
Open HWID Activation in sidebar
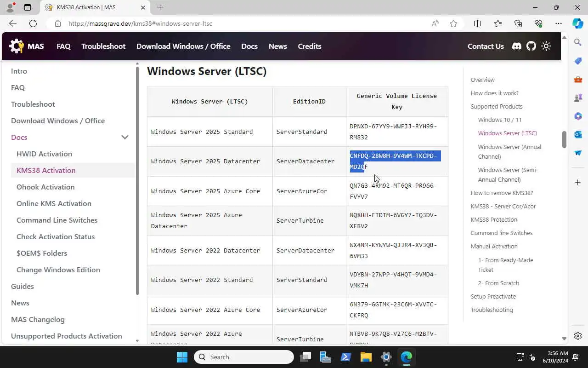coord(44,154)
